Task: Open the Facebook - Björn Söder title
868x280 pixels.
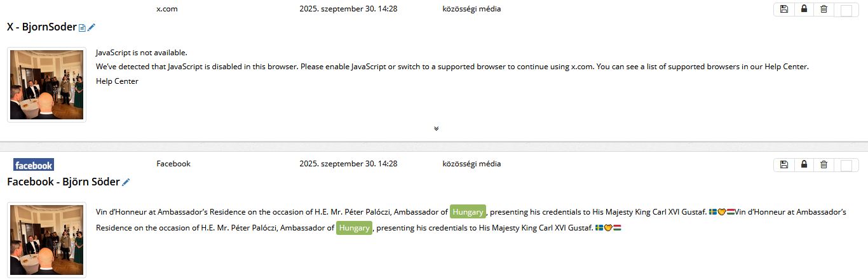Action: click(x=63, y=182)
